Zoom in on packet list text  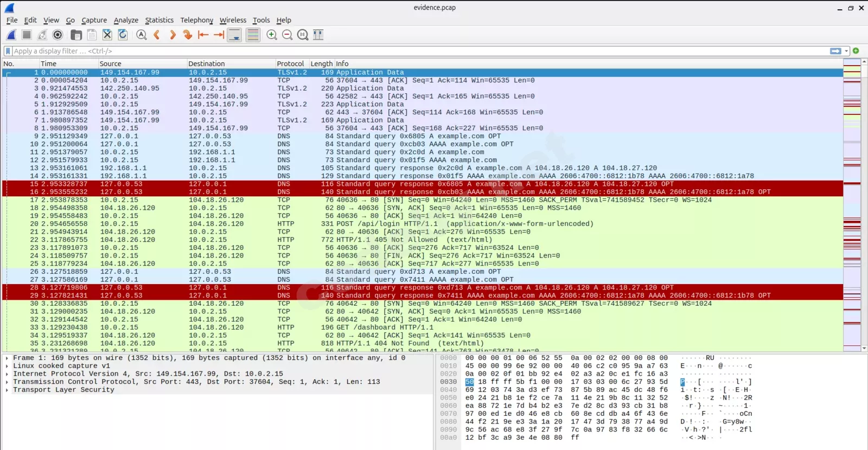point(272,35)
